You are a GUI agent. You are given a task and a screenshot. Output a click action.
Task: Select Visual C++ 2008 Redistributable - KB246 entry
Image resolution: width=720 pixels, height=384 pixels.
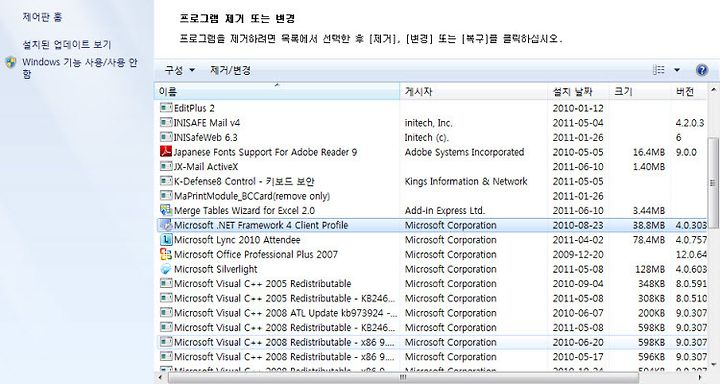click(x=431, y=328)
